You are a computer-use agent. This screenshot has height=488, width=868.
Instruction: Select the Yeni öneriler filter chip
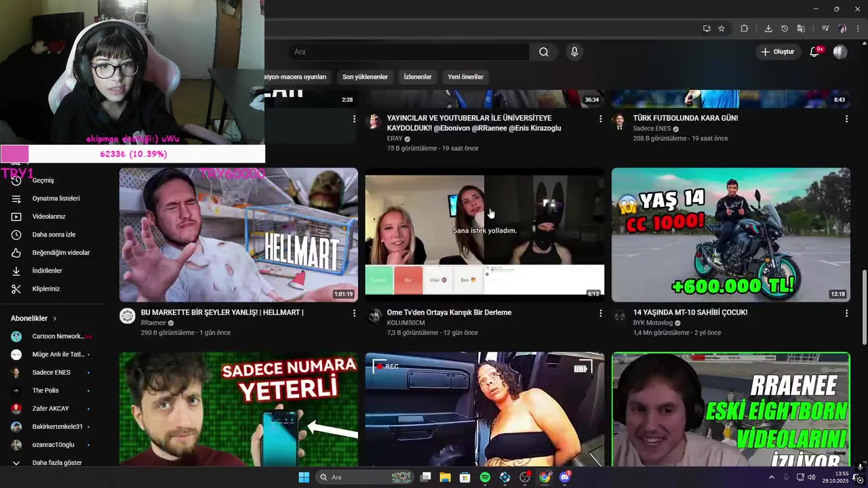pyautogui.click(x=465, y=77)
